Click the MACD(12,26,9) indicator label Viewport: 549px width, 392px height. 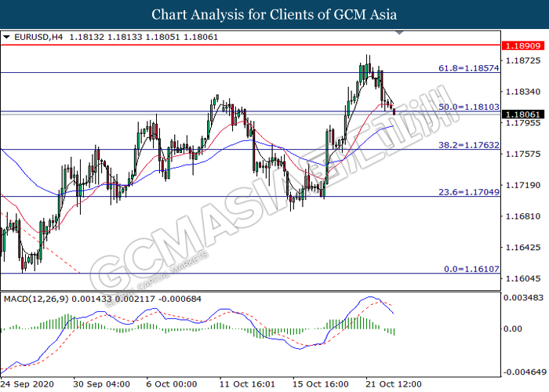36,299
